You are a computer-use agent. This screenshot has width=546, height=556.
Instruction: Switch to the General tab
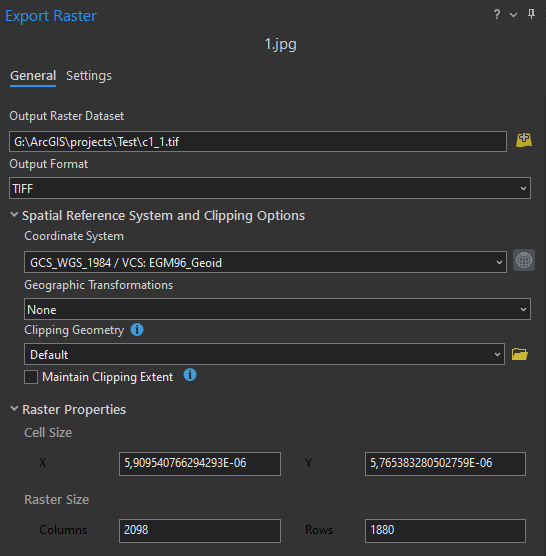click(33, 76)
